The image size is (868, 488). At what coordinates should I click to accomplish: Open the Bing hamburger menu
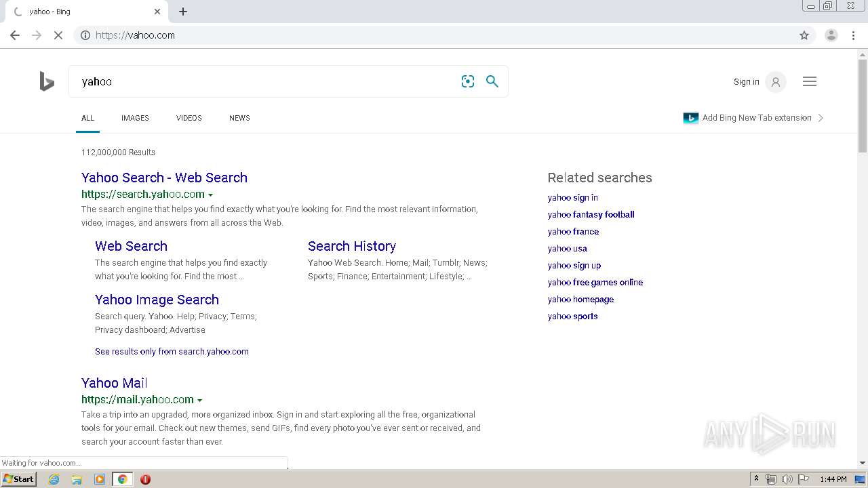810,81
